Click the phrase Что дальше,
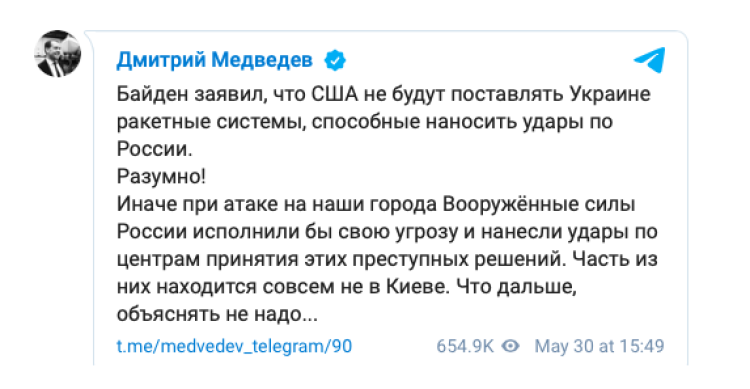Screen dimensions: 750x389 pos(517,287)
